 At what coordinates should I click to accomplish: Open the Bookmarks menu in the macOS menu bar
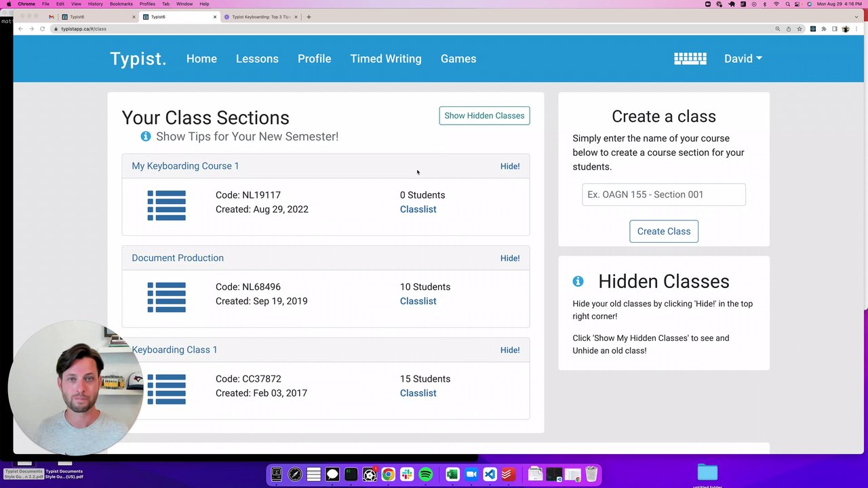click(x=121, y=4)
